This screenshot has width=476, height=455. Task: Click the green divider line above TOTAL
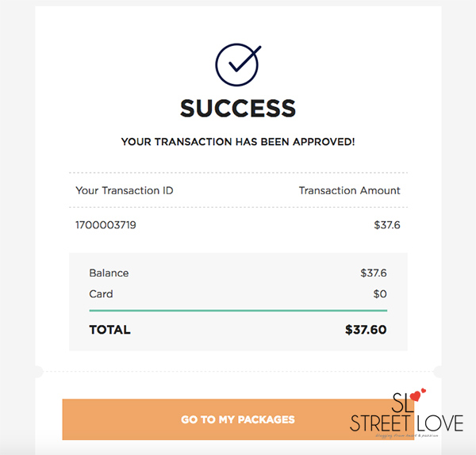click(x=238, y=311)
